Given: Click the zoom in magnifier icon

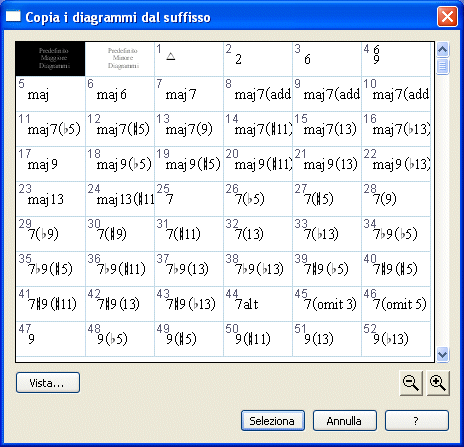Looking at the screenshot, I should 438,383.
